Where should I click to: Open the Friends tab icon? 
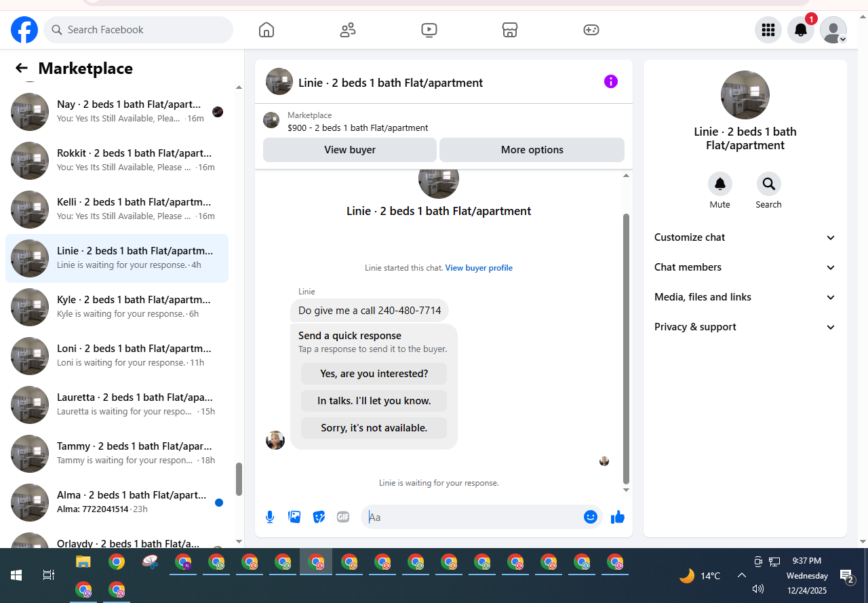(x=348, y=30)
